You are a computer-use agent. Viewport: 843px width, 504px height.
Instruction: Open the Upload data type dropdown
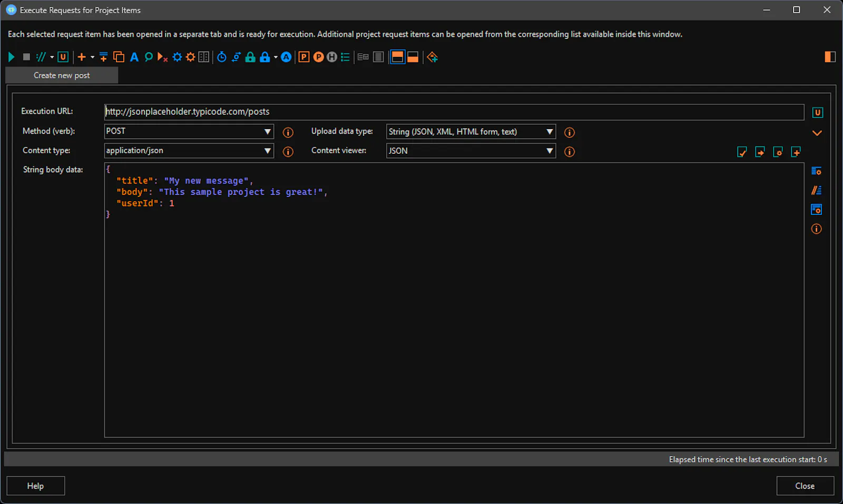click(x=471, y=132)
